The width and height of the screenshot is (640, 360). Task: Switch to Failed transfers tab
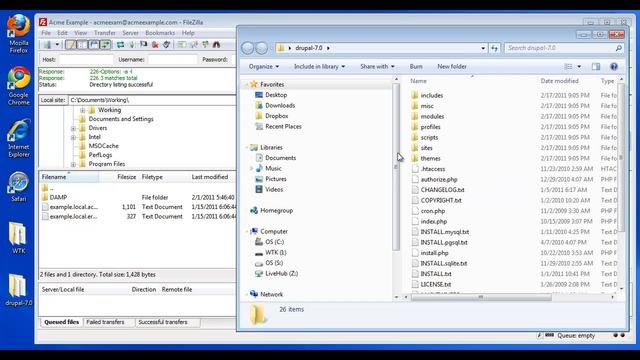coord(105,322)
